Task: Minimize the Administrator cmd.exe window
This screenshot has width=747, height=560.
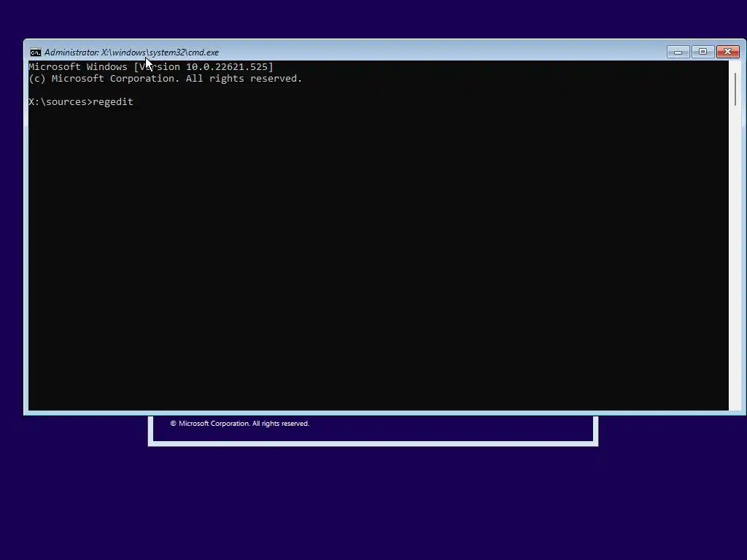Action: (x=678, y=52)
